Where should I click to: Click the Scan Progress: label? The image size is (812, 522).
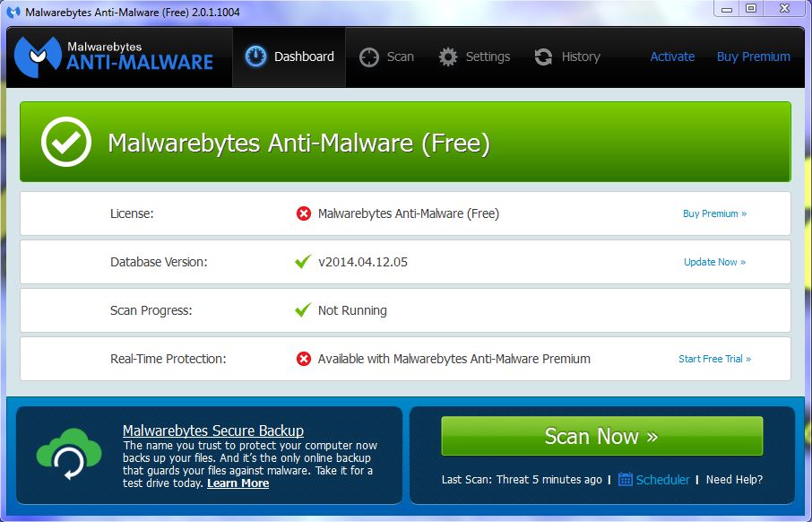(x=151, y=310)
